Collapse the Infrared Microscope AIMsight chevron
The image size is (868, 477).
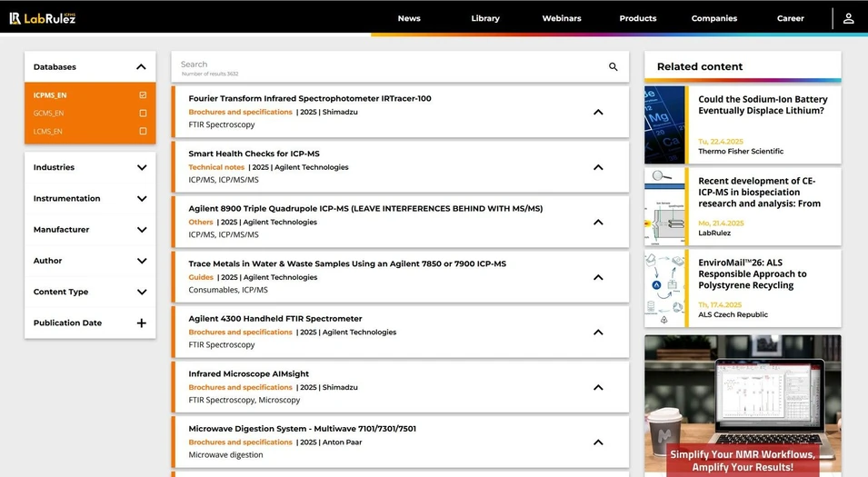598,387
